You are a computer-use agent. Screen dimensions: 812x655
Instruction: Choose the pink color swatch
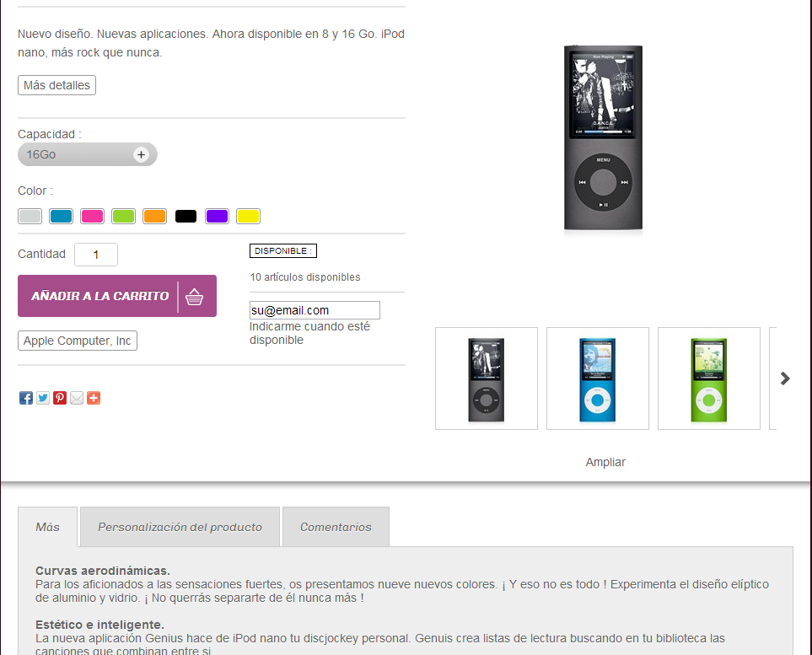click(x=92, y=216)
